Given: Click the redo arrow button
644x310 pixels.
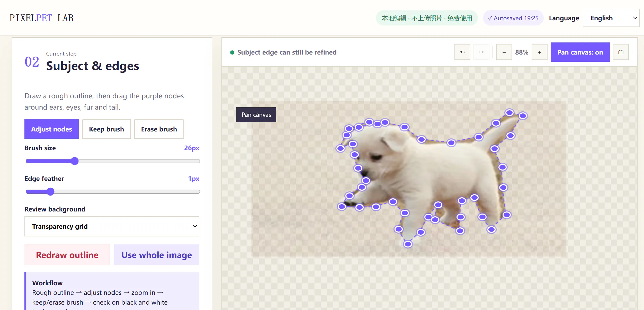Looking at the screenshot, I should (481, 52).
